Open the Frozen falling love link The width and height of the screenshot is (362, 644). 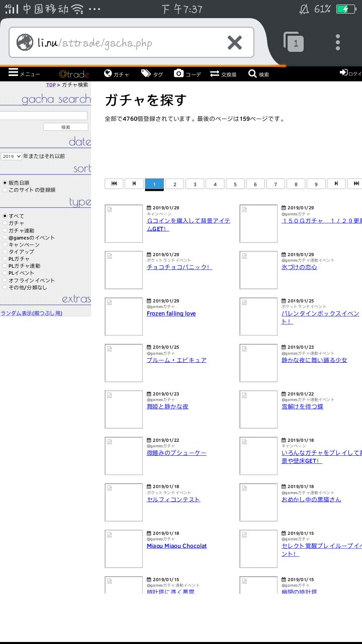171,313
